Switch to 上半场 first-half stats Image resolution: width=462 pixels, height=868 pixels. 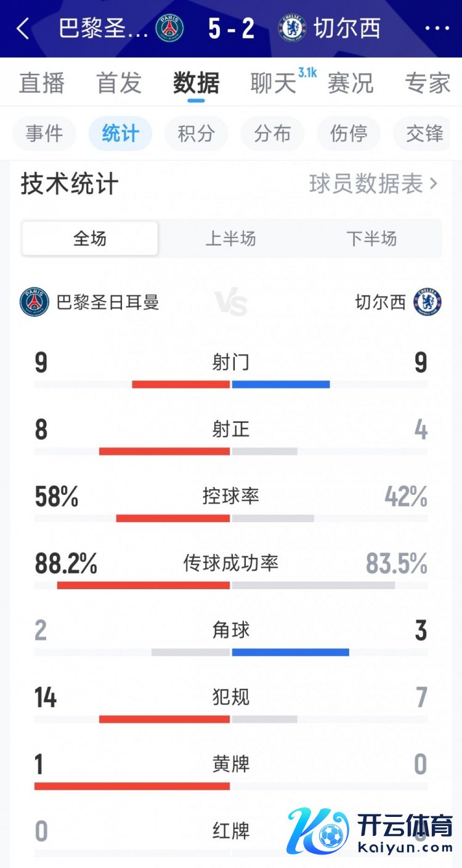click(230, 238)
